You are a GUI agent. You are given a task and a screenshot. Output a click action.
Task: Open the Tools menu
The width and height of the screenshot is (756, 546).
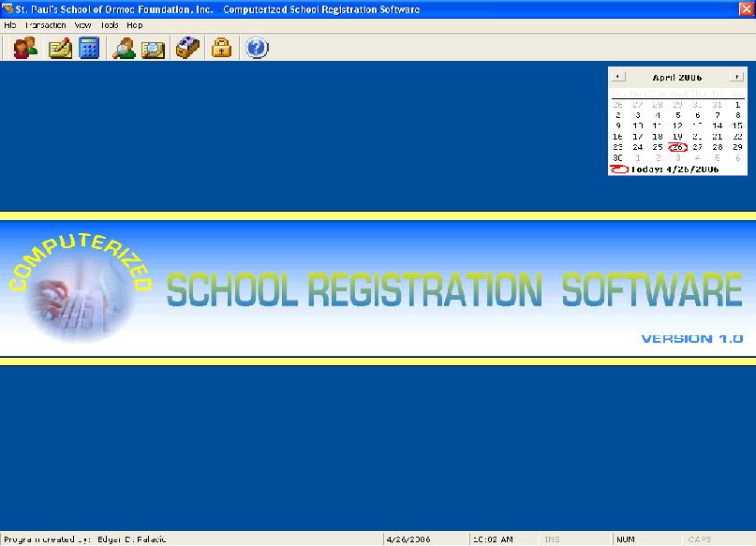tap(109, 25)
